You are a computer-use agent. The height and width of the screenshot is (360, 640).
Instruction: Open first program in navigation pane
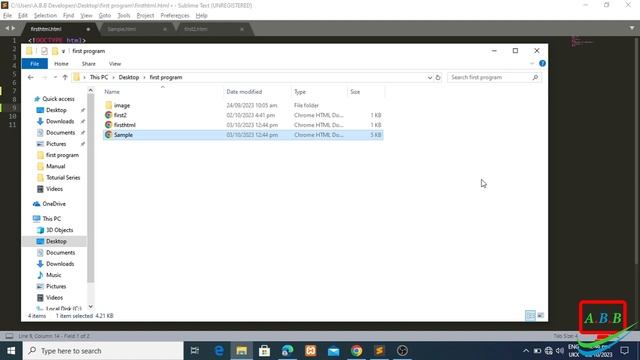click(x=62, y=155)
